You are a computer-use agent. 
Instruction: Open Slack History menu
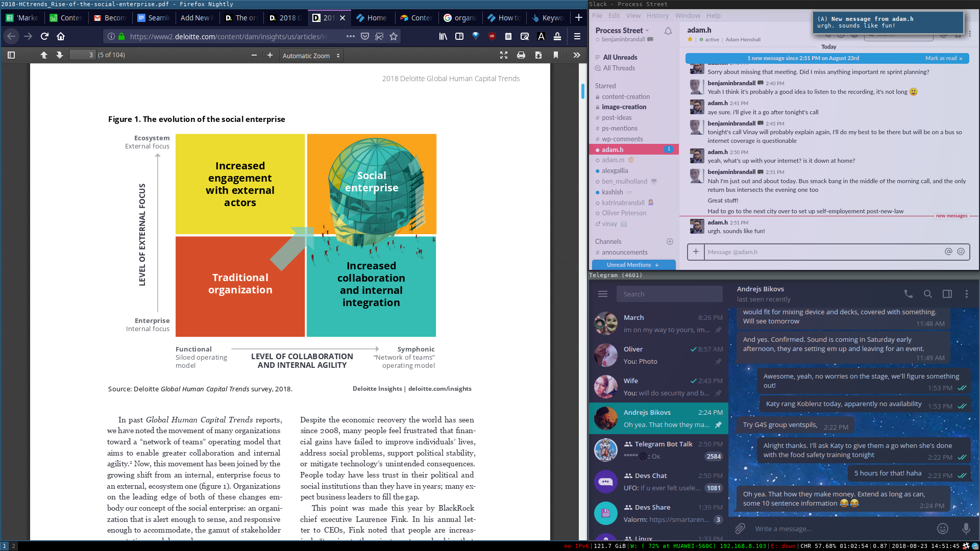point(657,15)
